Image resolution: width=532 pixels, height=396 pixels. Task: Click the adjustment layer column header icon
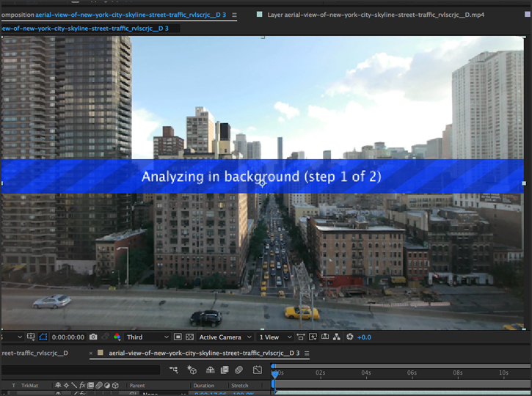pos(107,385)
